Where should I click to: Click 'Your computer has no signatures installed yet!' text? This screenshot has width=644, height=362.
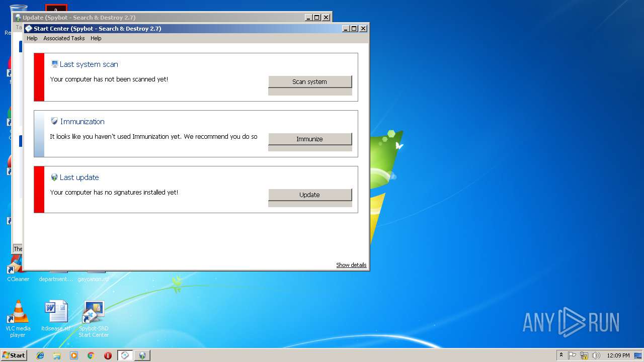pos(114,193)
